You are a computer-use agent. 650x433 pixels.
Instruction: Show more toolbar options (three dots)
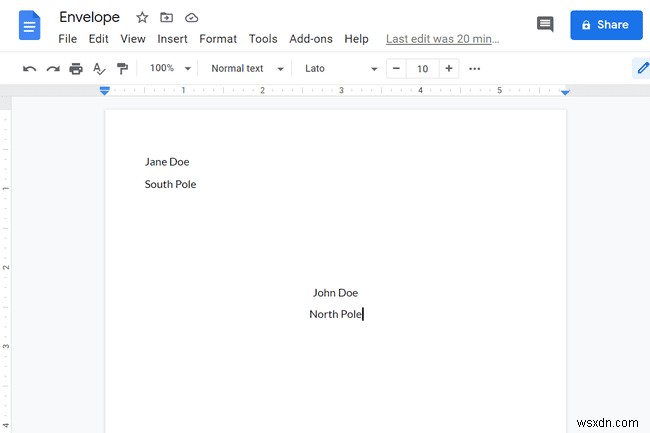(x=474, y=69)
